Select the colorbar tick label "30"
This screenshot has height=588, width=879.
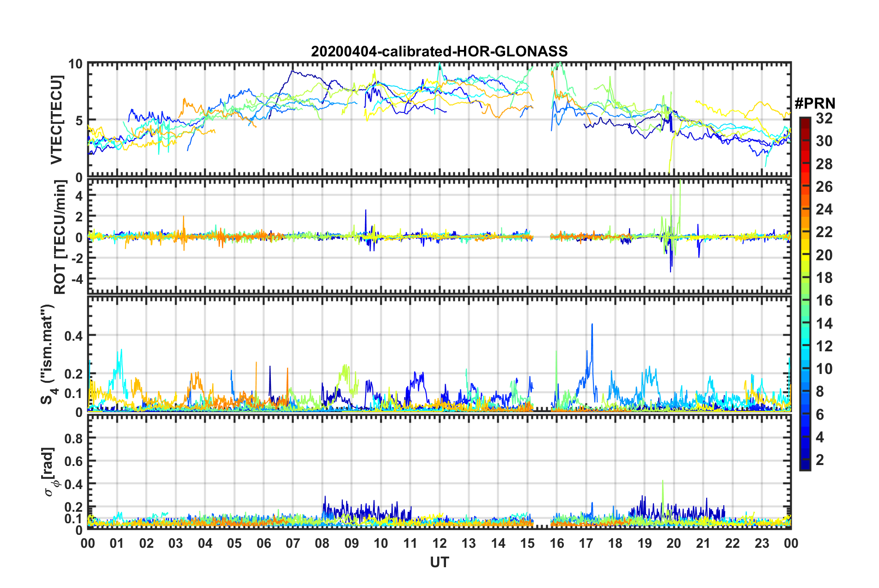[x=824, y=141]
